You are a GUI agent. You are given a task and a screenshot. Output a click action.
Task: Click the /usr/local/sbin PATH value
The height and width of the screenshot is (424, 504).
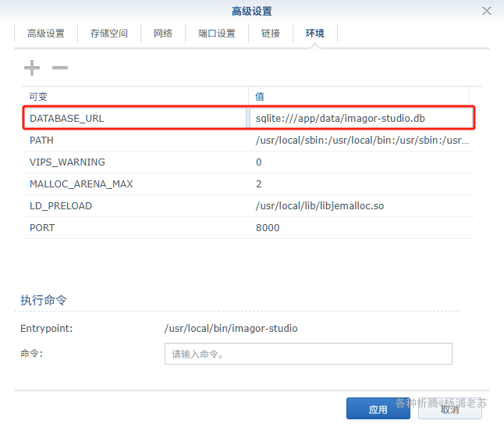[x=362, y=141]
